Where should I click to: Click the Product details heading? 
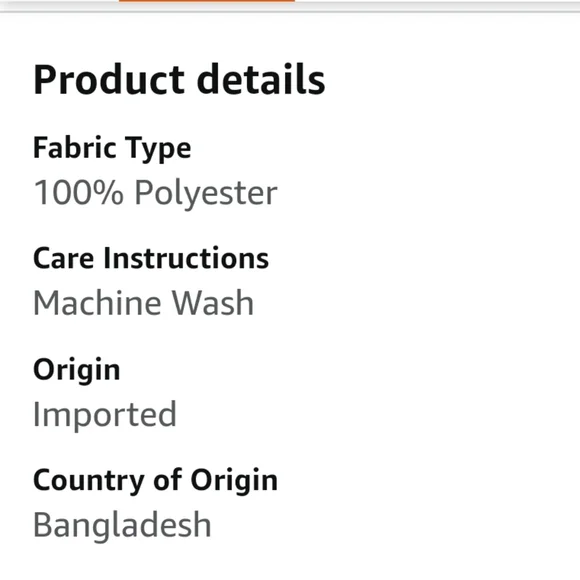pos(179,80)
